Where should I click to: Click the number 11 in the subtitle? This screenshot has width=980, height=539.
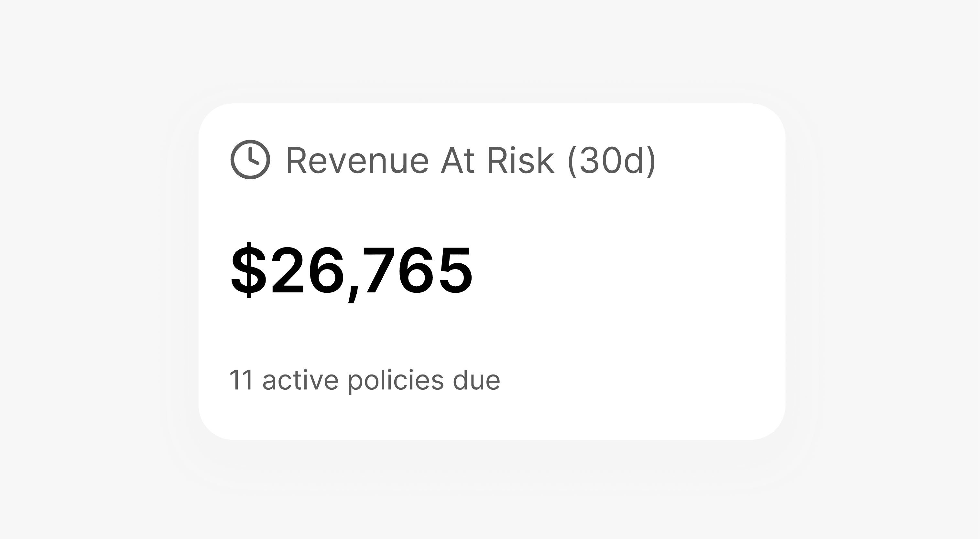[241, 380]
